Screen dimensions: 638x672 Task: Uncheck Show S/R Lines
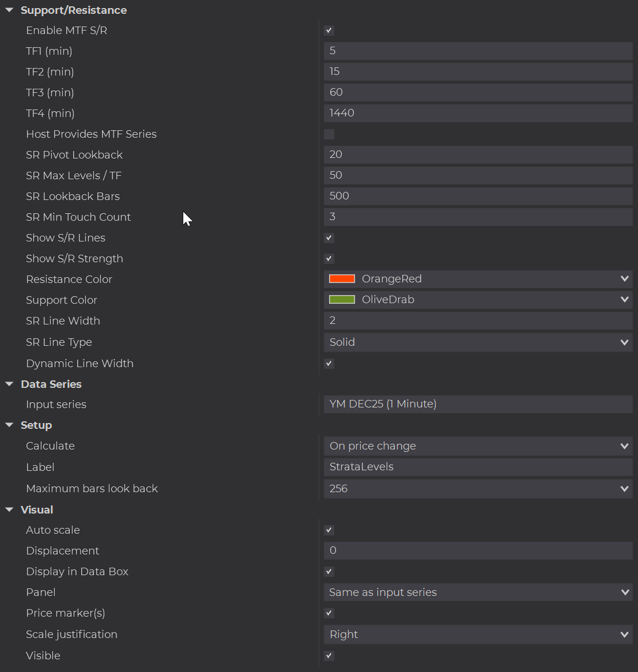click(x=329, y=238)
